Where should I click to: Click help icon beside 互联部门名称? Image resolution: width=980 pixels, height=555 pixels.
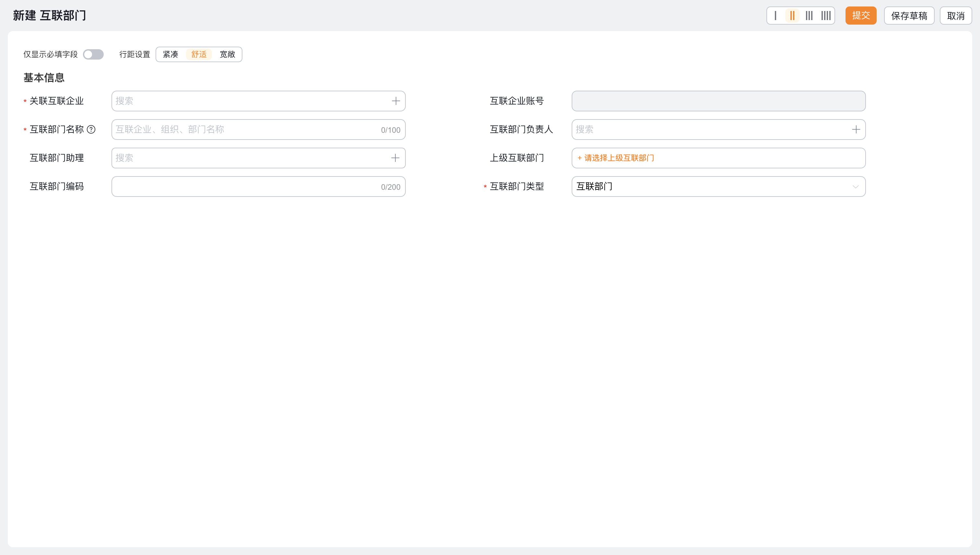coord(91,130)
